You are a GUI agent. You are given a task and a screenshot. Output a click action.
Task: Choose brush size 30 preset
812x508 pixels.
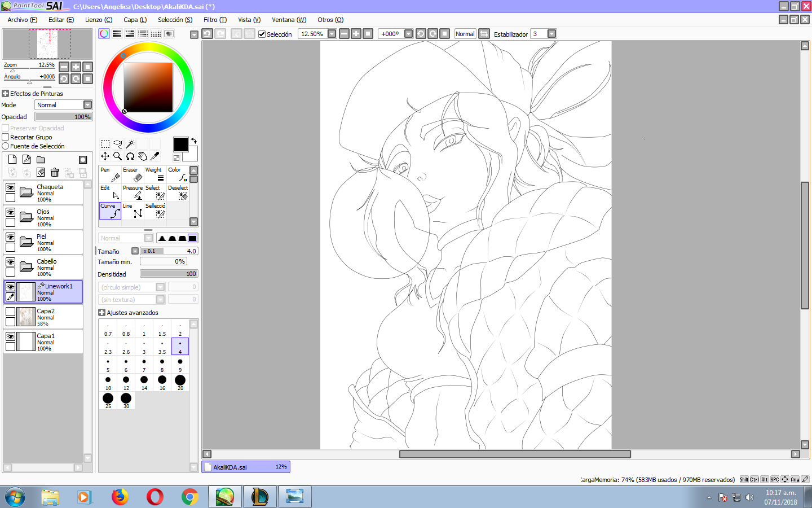pyautogui.click(x=126, y=400)
